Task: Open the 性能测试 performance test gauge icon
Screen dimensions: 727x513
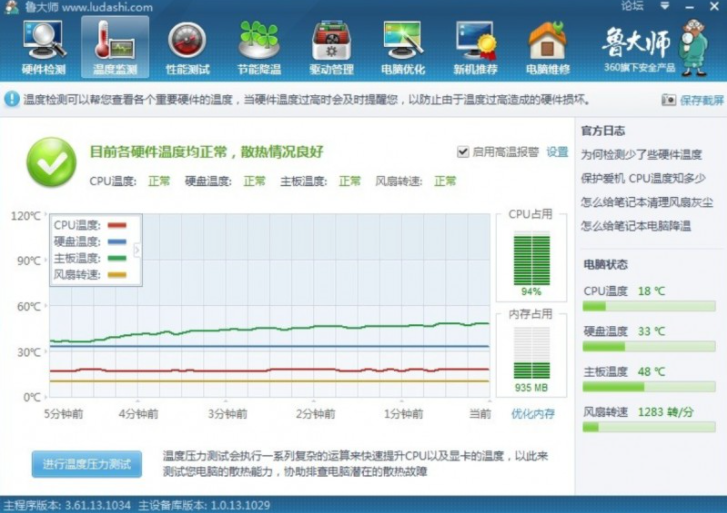Action: tap(187, 47)
